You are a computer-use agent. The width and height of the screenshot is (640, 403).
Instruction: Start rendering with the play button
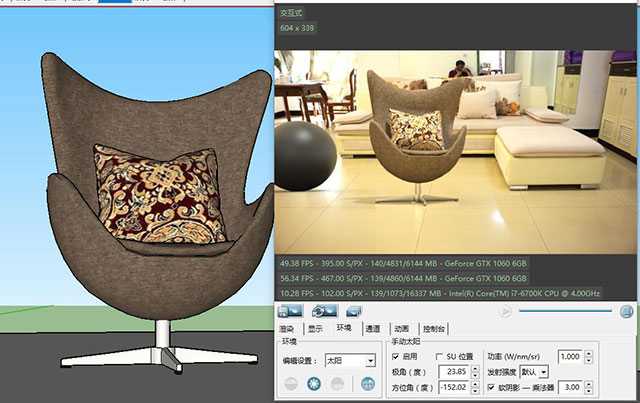coord(505,312)
